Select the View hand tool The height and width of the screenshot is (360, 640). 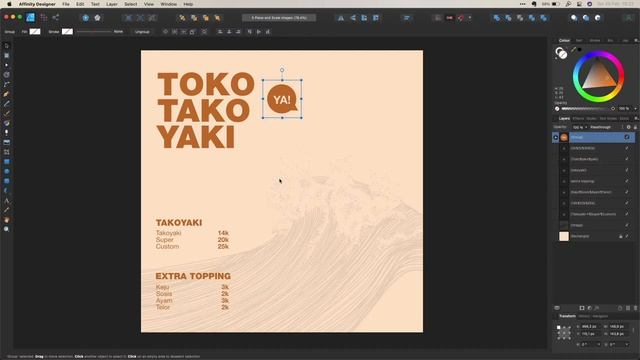click(x=7, y=220)
